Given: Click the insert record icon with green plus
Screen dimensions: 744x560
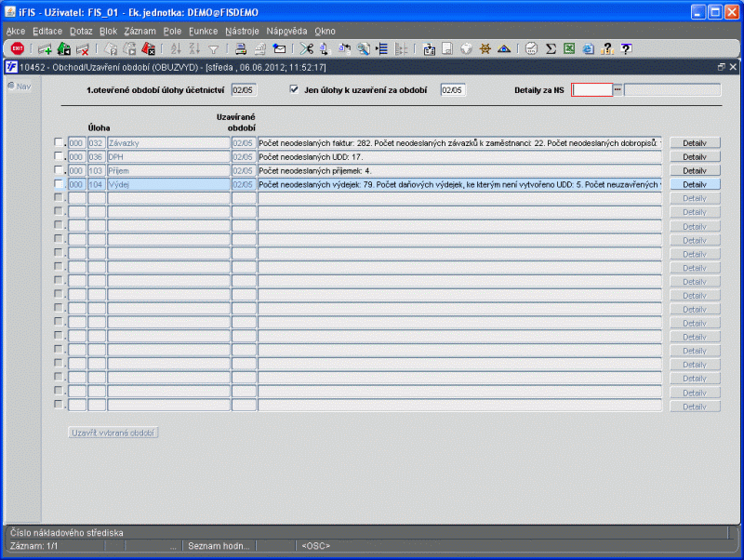Looking at the screenshot, I should [45, 49].
